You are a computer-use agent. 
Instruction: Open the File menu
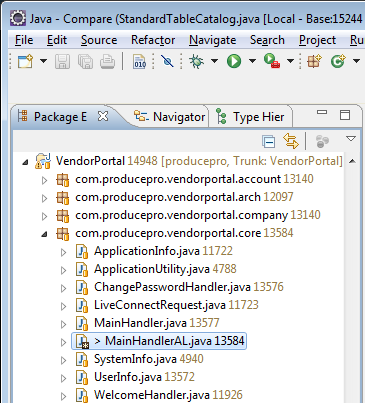click(x=24, y=40)
